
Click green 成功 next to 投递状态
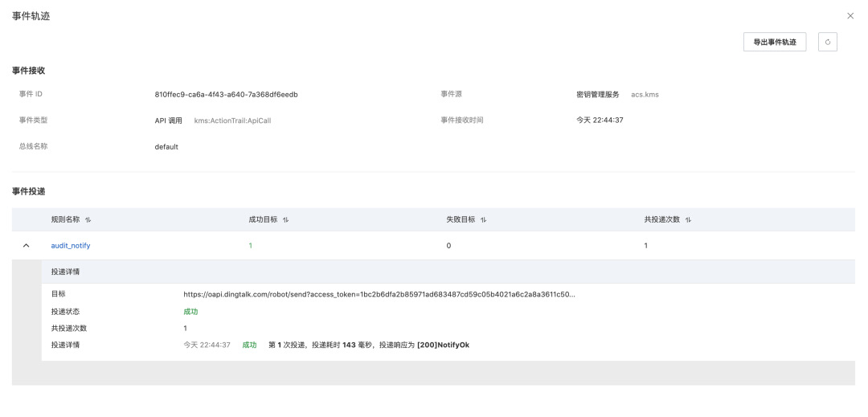coord(190,312)
